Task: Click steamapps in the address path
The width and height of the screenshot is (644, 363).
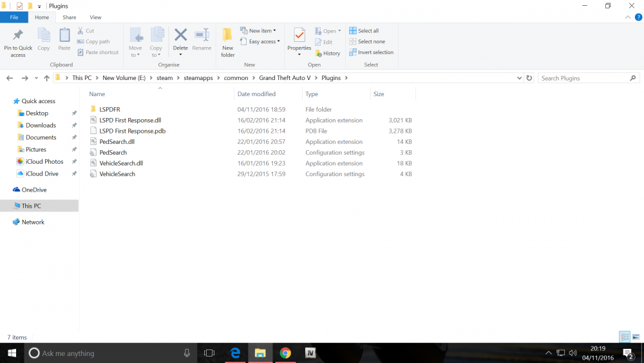Action: [198, 78]
